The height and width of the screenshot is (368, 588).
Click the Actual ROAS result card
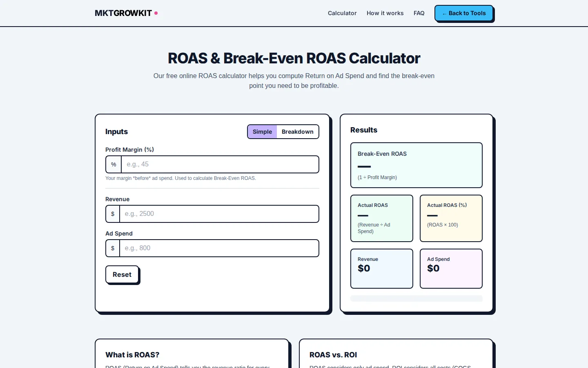tap(382, 218)
